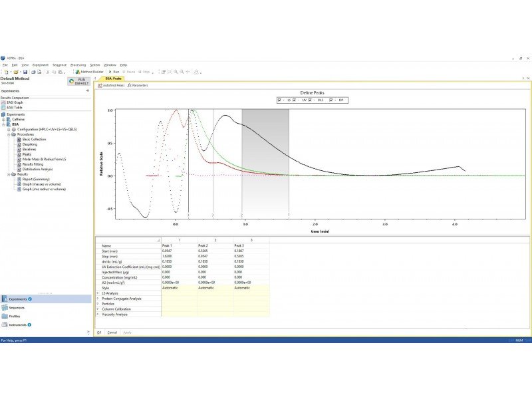Select the Results Fitting procedure
Screen dimensions: 532x399
[x=30, y=164]
